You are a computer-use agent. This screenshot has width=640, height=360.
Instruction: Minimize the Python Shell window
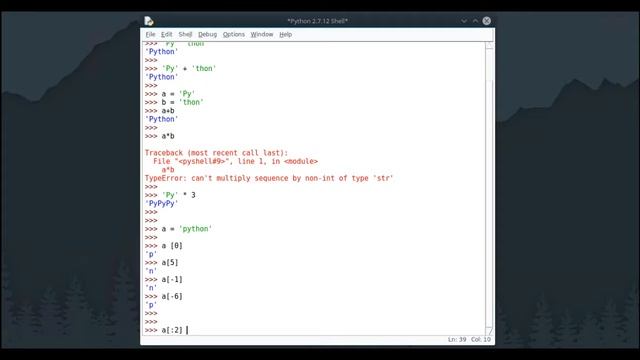point(464,21)
